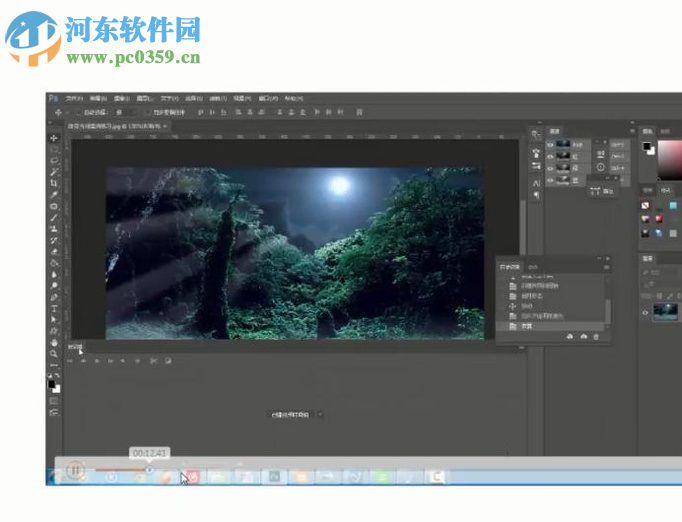This screenshot has width=682, height=522.
Task: Pick a color in the Color panel field
Action: pos(670,160)
